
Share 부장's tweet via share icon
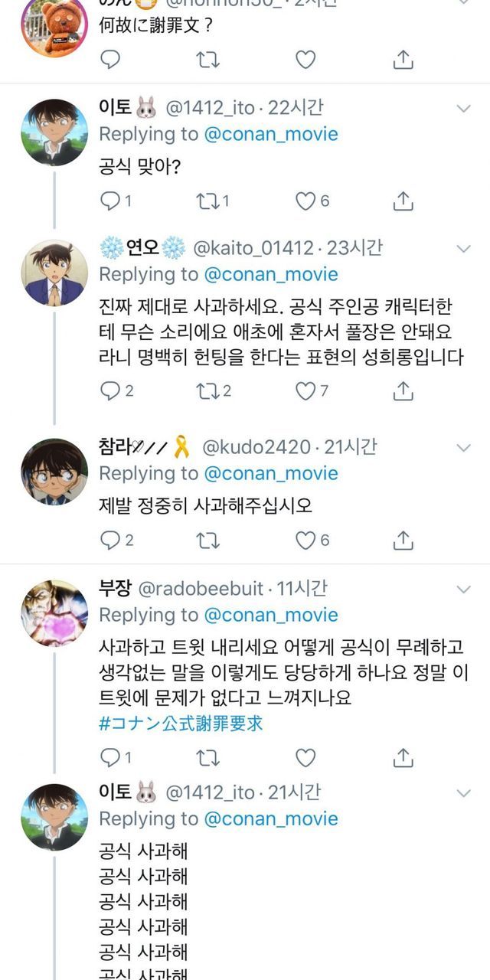403,758
